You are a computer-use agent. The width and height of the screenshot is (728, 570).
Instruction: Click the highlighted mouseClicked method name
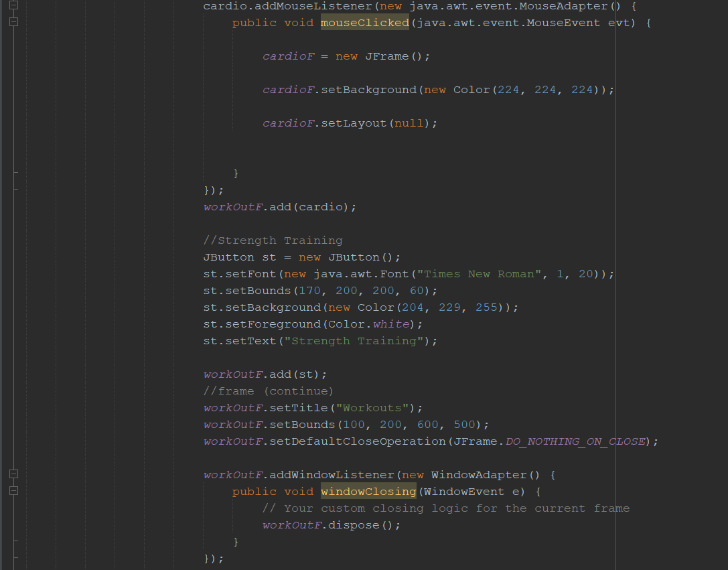pos(364,23)
